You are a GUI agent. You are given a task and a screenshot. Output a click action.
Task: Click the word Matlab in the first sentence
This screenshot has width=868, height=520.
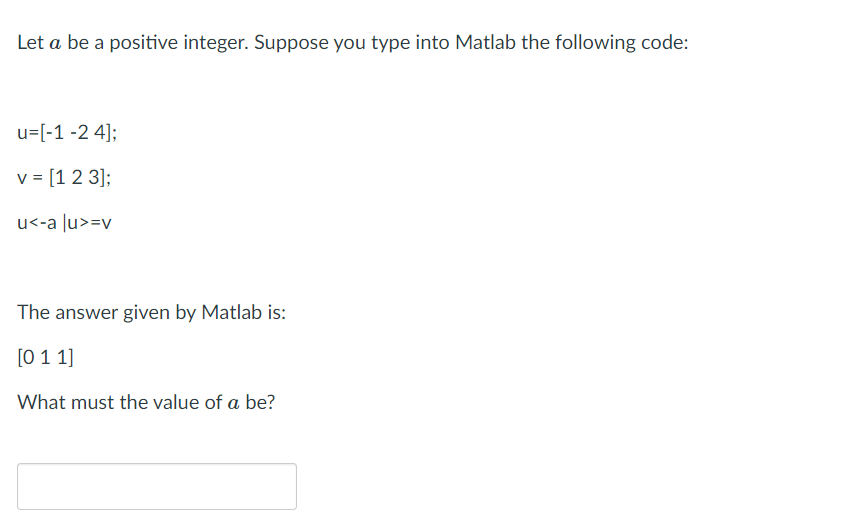tap(485, 43)
